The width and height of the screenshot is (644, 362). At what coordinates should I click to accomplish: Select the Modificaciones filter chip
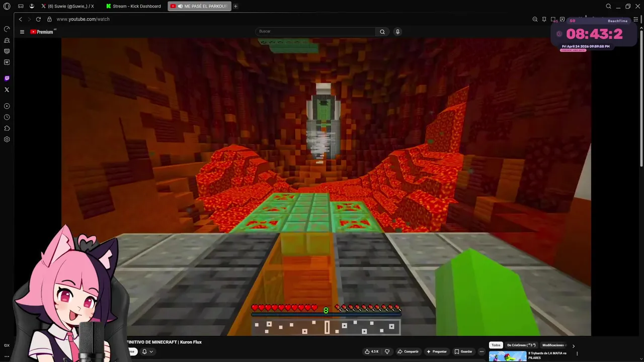553,345
